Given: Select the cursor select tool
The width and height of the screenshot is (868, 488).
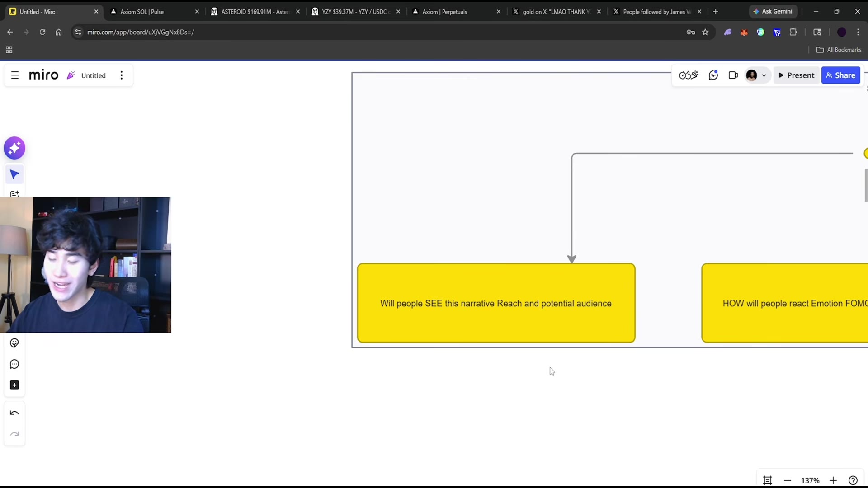Looking at the screenshot, I should pos(14,174).
